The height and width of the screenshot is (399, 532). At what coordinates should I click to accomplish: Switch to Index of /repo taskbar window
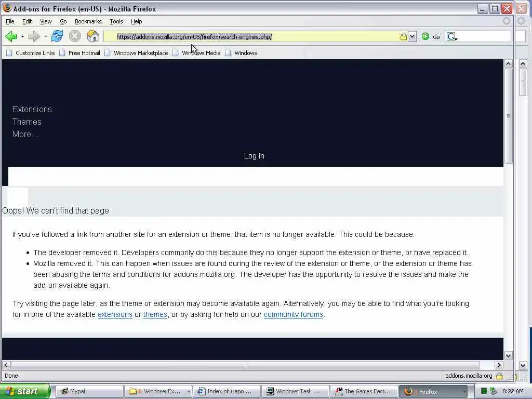[227, 391]
